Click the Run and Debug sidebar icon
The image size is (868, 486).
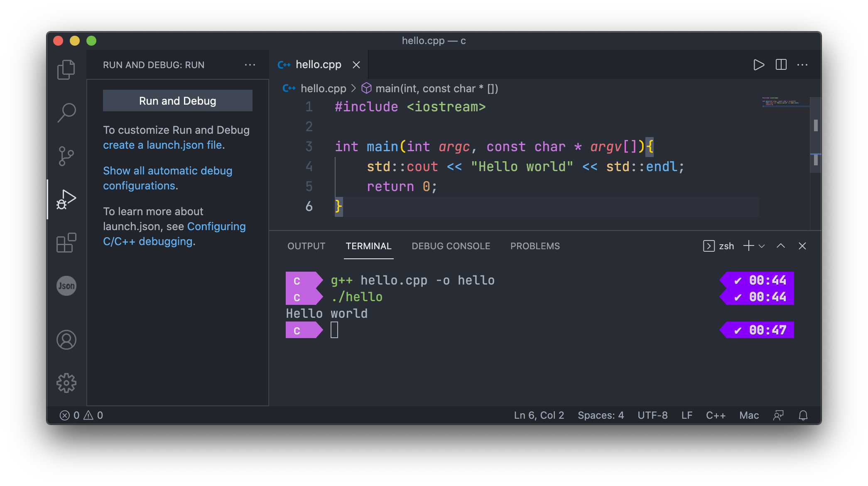coord(66,198)
